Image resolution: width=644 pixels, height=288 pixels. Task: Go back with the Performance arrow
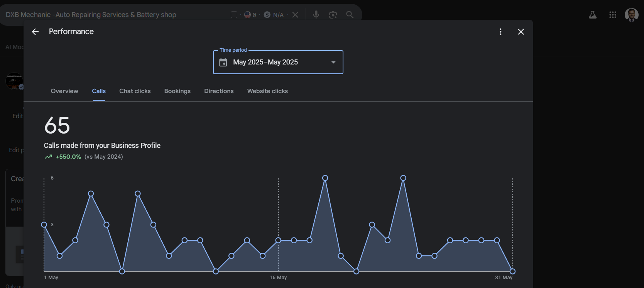pos(35,32)
